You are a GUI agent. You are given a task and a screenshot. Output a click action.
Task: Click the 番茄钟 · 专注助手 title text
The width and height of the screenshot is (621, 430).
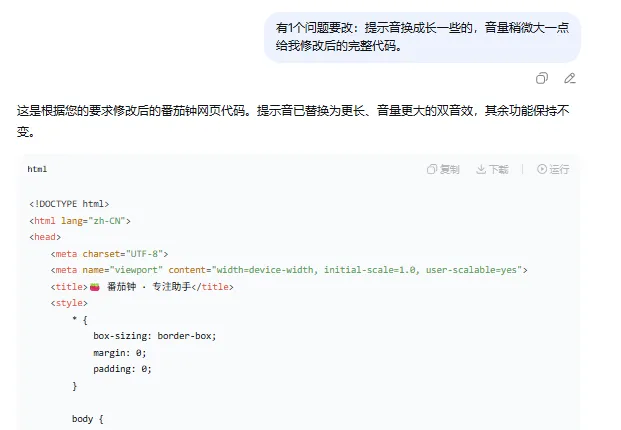tap(149, 287)
